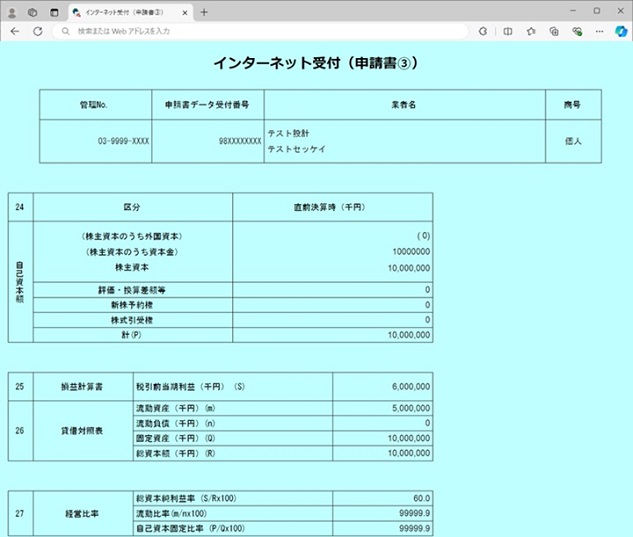The image size is (633, 537).
Task: Click the row number 25 cell
Action: click(20, 386)
